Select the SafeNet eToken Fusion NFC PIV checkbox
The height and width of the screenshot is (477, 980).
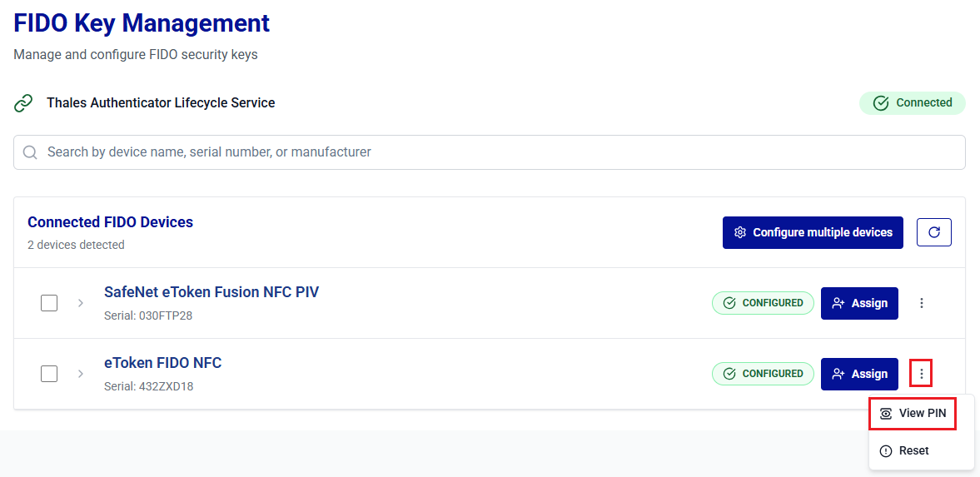49,303
